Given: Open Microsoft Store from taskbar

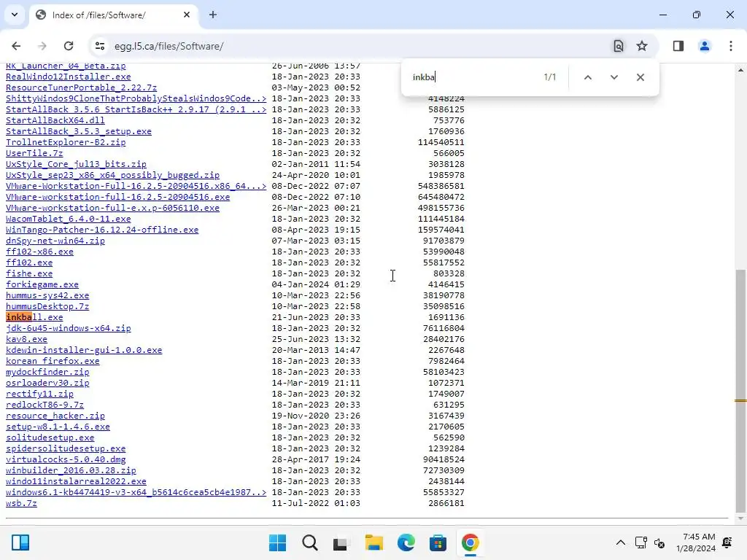Looking at the screenshot, I should 438,542.
